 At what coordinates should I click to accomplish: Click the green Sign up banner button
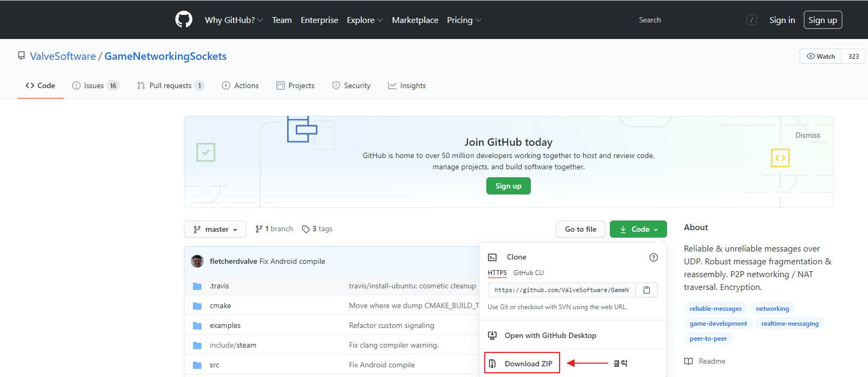click(x=508, y=186)
